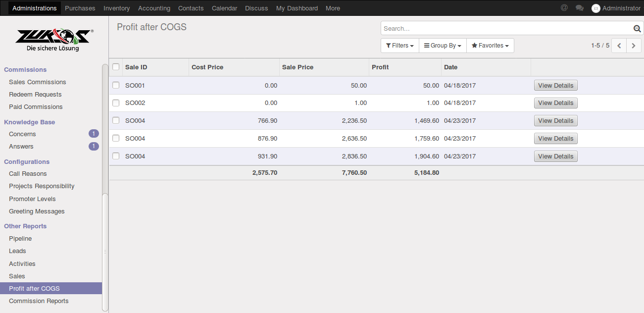The height and width of the screenshot is (313, 644).
Task: Open the Group By dropdown
Action: 443,46
